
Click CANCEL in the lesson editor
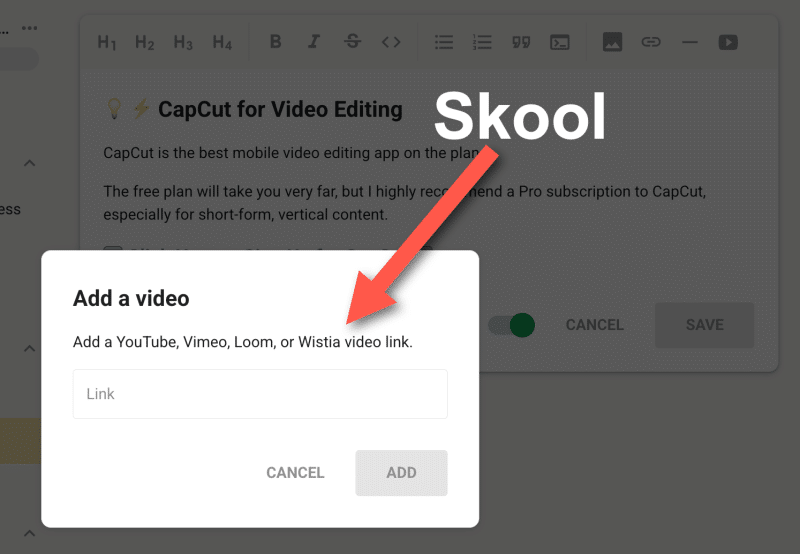pyautogui.click(x=595, y=325)
